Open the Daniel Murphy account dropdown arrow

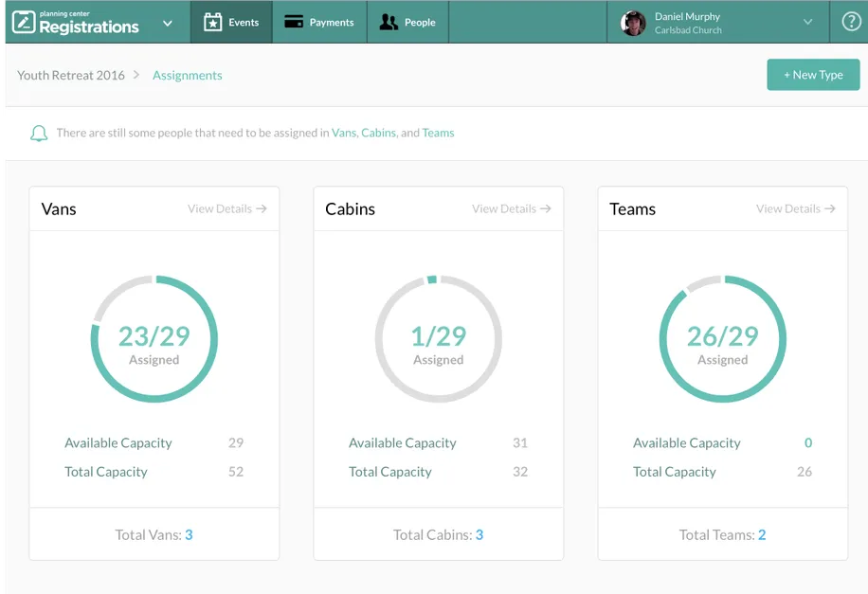(808, 22)
